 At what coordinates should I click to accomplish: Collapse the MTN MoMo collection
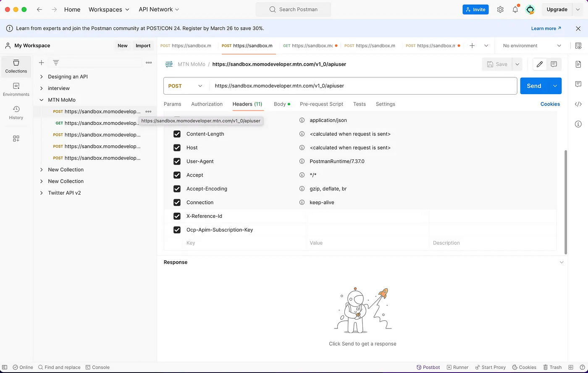(x=41, y=100)
